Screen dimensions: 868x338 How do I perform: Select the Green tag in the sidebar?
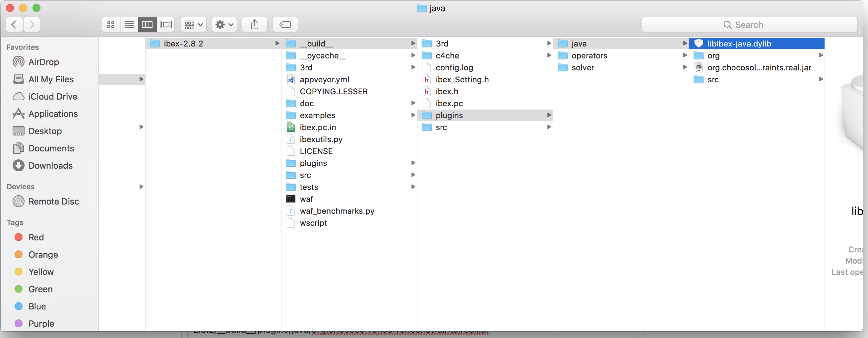tap(40, 289)
